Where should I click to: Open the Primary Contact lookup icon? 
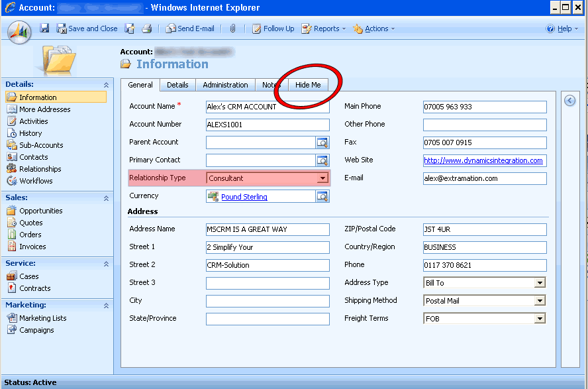[x=322, y=160]
